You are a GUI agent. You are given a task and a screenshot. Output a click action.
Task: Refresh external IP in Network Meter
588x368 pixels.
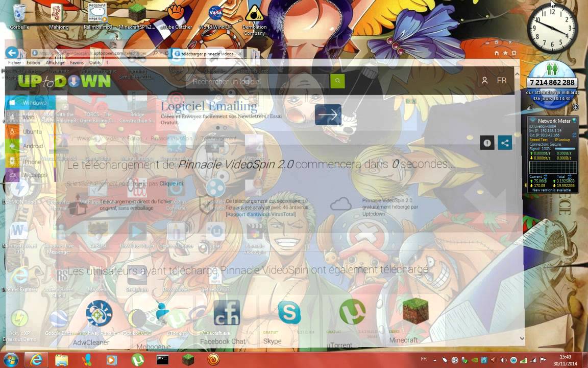click(x=574, y=134)
